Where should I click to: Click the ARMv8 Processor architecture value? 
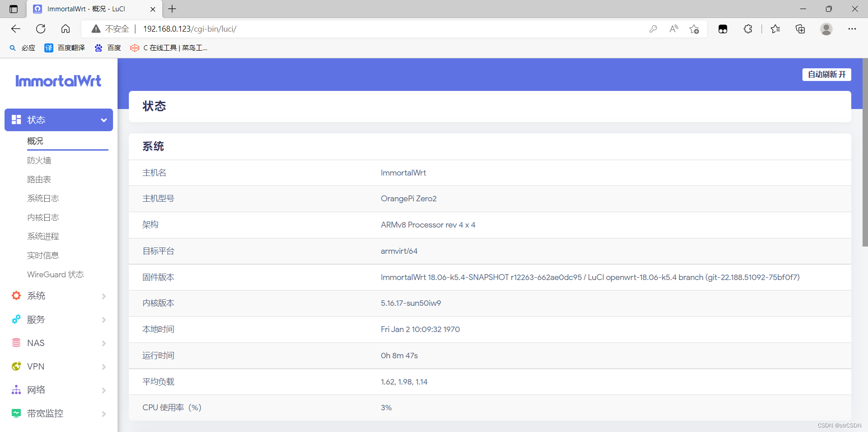coord(428,225)
